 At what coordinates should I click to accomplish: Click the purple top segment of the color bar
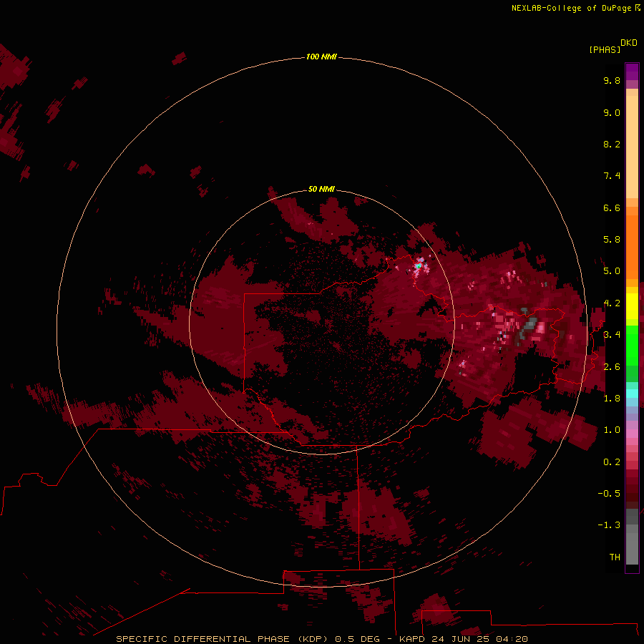click(x=632, y=72)
